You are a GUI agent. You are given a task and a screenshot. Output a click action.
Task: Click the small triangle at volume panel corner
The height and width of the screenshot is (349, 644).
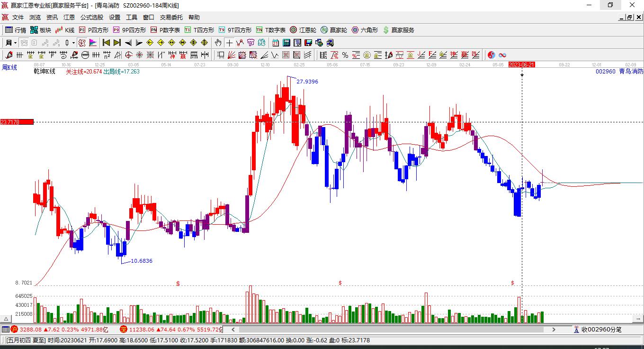[7, 320]
